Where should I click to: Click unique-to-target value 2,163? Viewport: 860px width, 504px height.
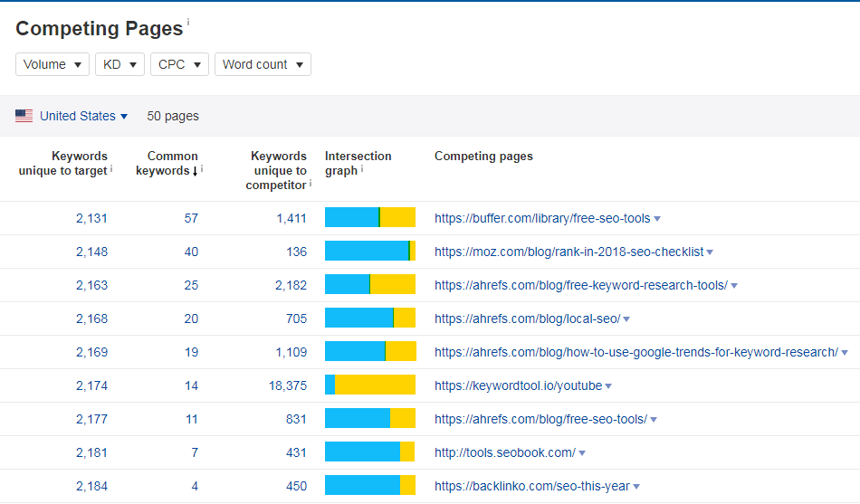click(91, 285)
